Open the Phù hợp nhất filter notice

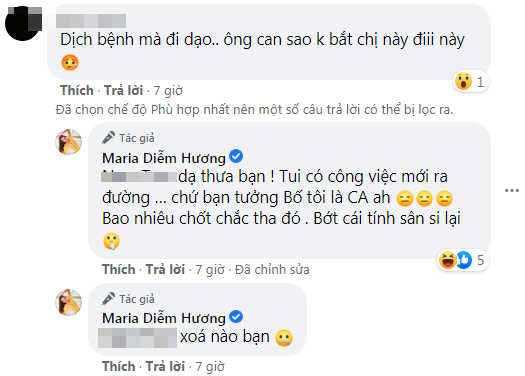click(254, 110)
